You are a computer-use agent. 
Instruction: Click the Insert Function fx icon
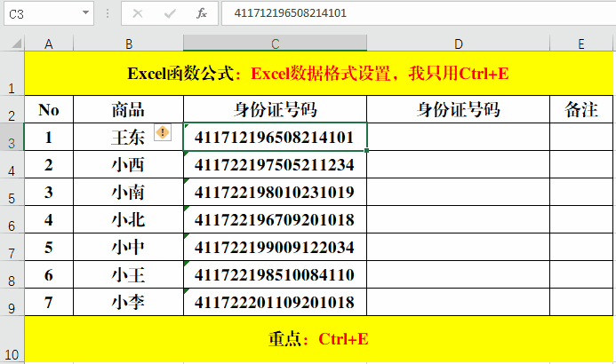(x=202, y=13)
